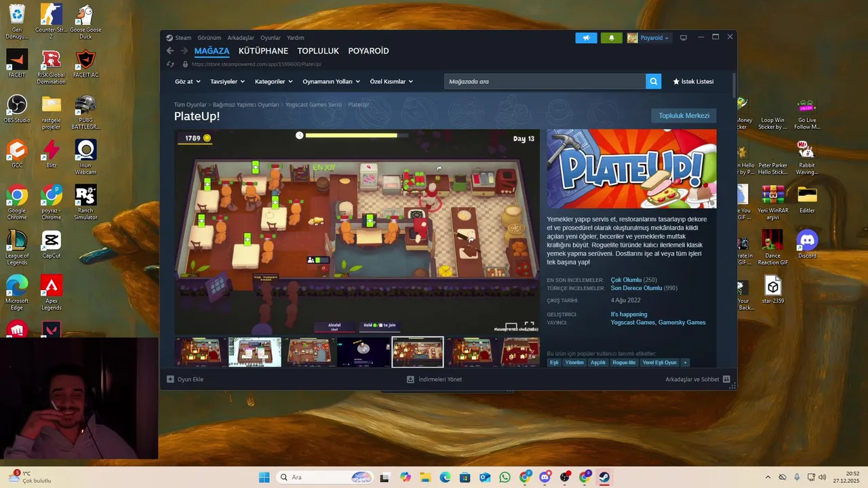Expand the Özel Kısımlar dropdown
This screenshot has width=868, height=488.
[391, 81]
